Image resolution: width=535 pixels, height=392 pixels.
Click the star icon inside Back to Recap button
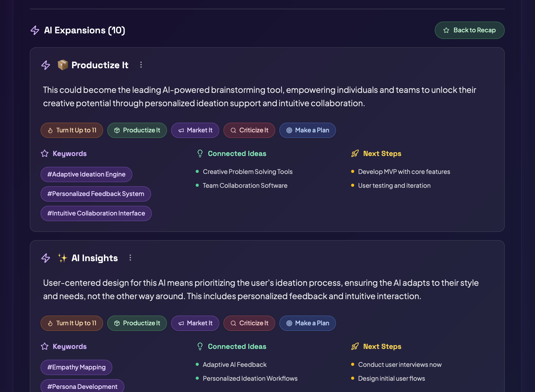pos(446,30)
